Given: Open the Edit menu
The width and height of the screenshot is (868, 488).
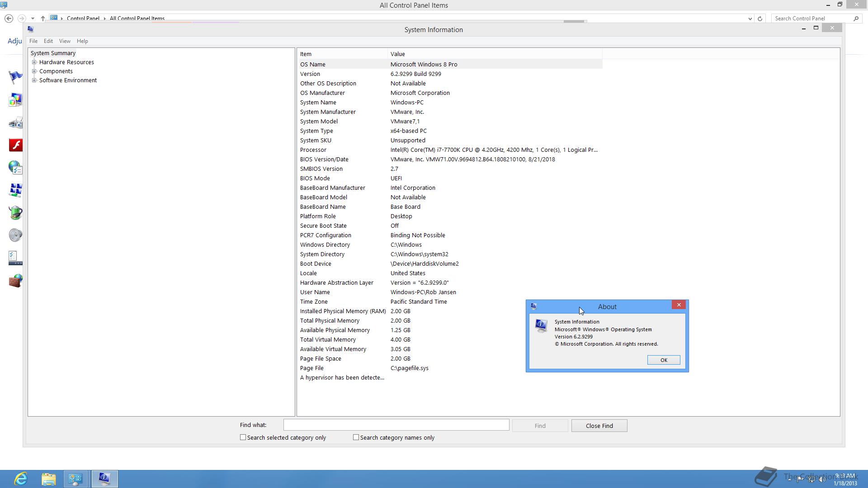Looking at the screenshot, I should click(x=48, y=41).
